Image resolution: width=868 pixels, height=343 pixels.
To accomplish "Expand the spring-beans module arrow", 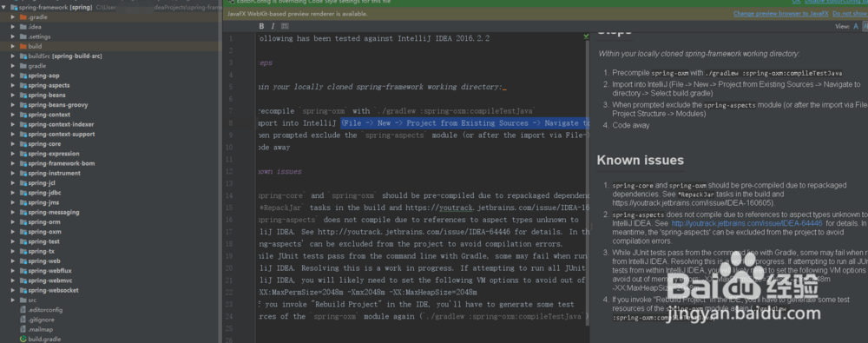I will tap(13, 95).
